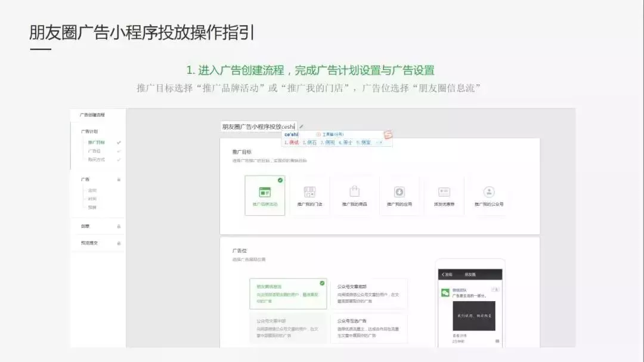Image resolution: width=644 pixels, height=362 pixels.
Task: Click the green step 1 heading text
Action: 311,70
